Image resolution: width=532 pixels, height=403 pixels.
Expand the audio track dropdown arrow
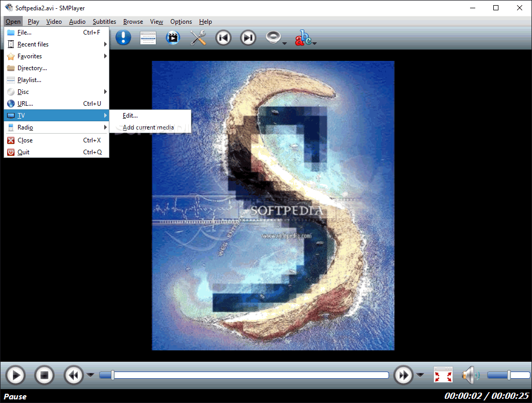point(285,43)
